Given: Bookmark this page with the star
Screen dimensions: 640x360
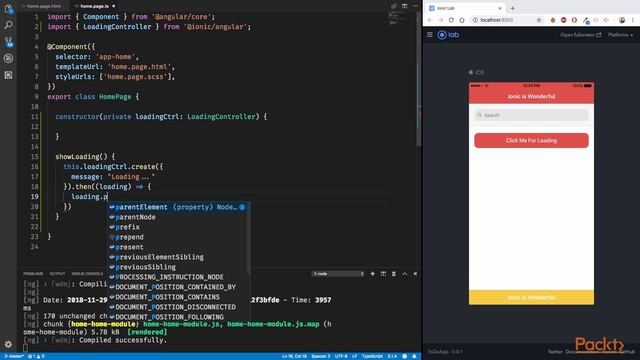Looking at the screenshot, I should pos(539,20).
